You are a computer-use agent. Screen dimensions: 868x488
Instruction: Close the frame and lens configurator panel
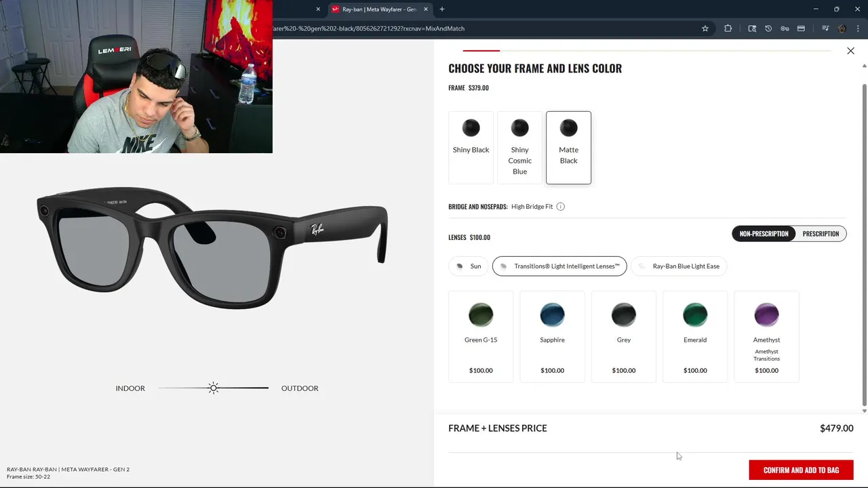point(850,51)
